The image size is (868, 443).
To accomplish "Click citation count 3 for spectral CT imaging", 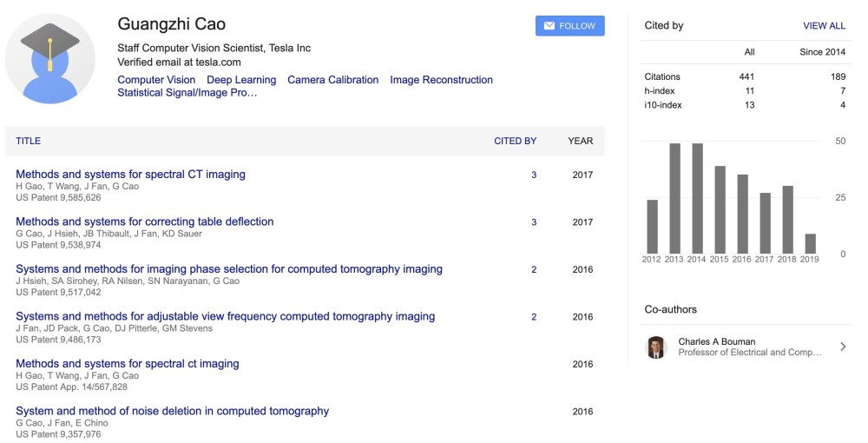I will click(x=534, y=175).
